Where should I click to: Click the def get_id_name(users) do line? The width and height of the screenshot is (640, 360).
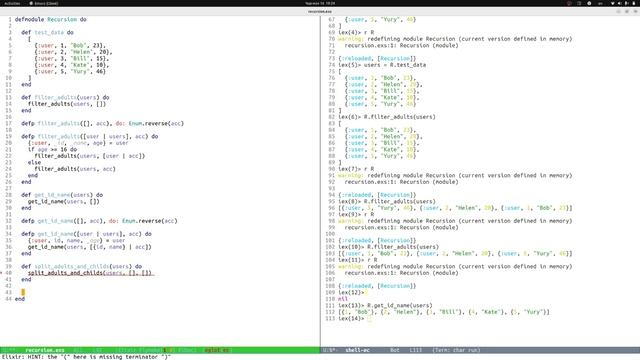[62, 195]
